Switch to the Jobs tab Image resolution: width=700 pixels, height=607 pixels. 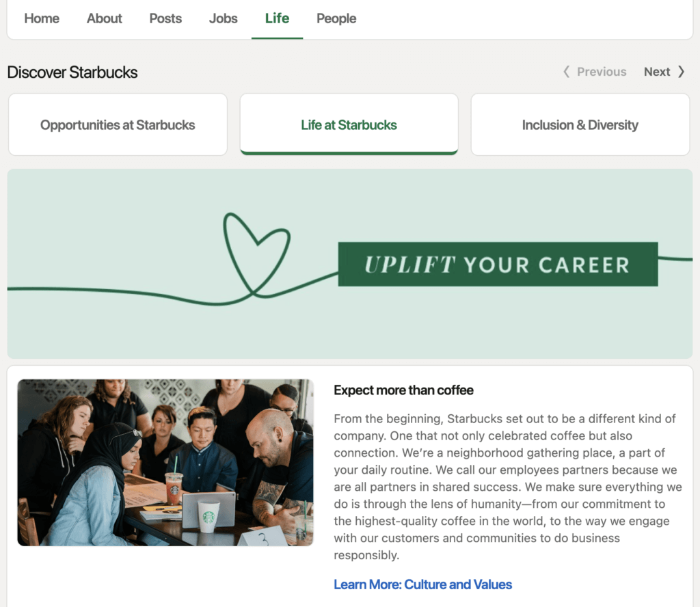pyautogui.click(x=223, y=18)
